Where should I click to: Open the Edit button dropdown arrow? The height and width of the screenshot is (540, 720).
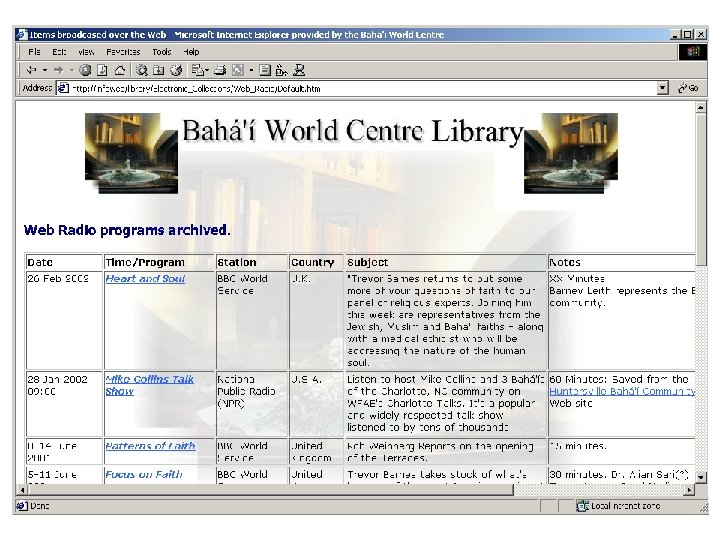coord(251,70)
